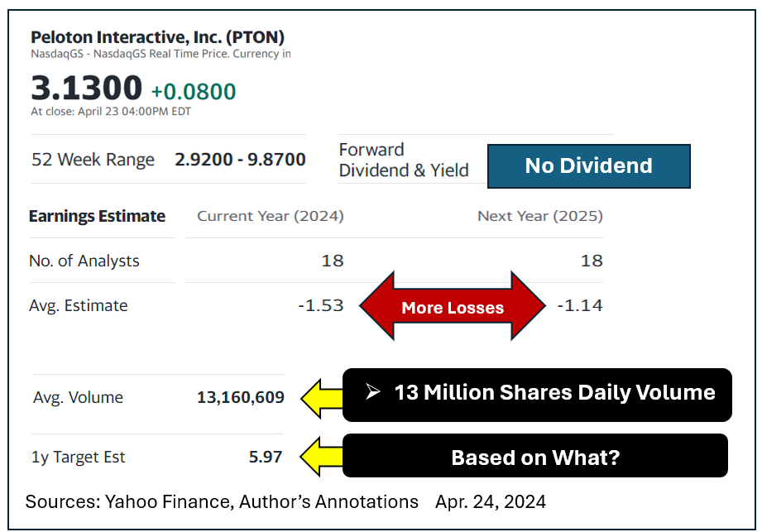Click the -1.53 average estimate for 2024
The height and width of the screenshot is (532, 762).
tap(321, 305)
